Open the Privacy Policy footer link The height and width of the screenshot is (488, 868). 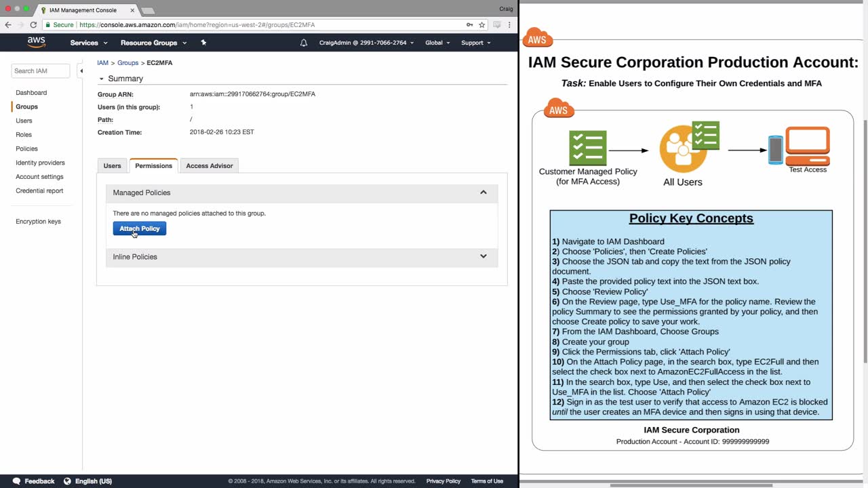click(443, 481)
